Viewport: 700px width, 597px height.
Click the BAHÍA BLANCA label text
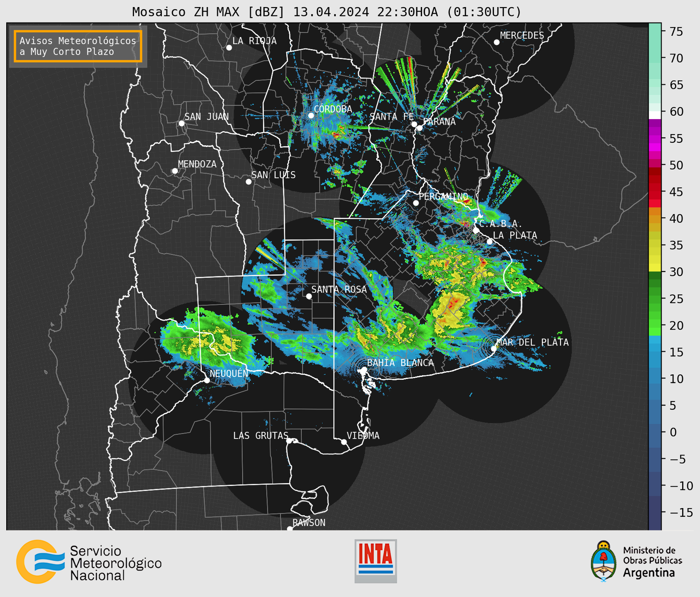400,362
